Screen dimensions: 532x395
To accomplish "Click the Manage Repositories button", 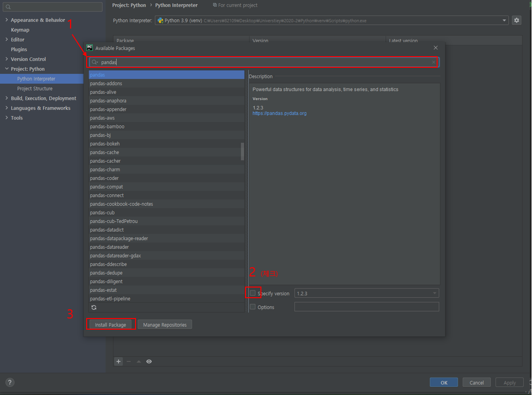I will point(165,325).
